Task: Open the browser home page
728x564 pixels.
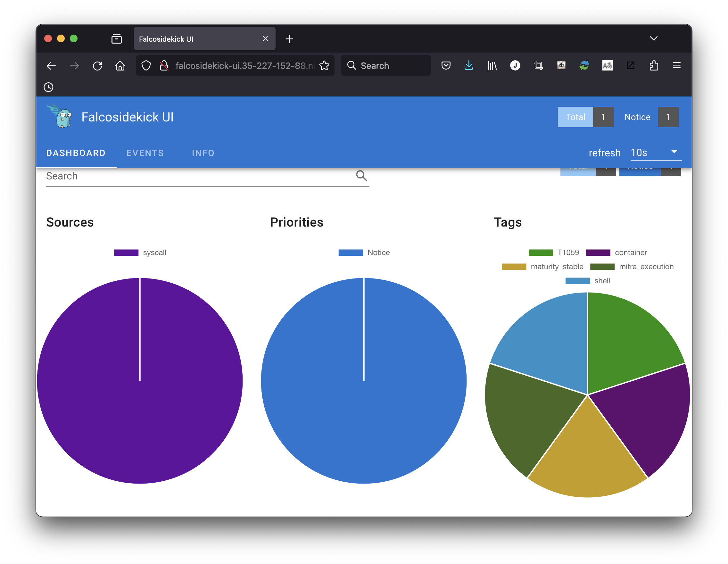Action: click(x=120, y=66)
